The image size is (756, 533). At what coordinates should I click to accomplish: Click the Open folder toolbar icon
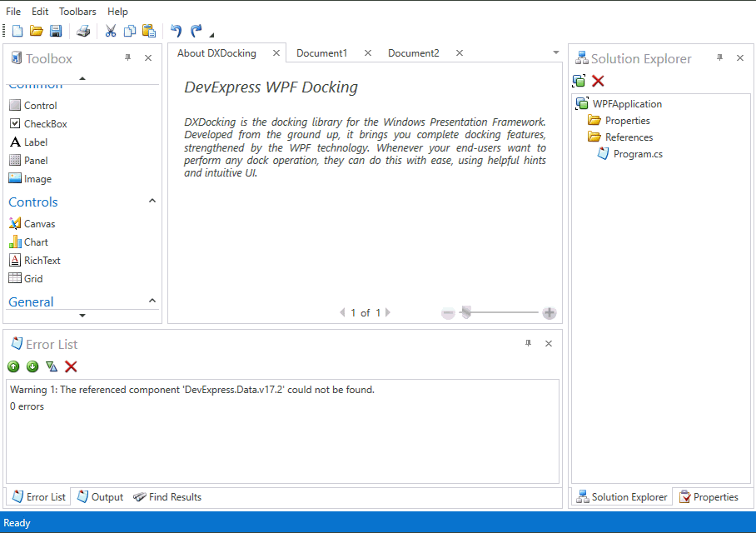[36, 31]
